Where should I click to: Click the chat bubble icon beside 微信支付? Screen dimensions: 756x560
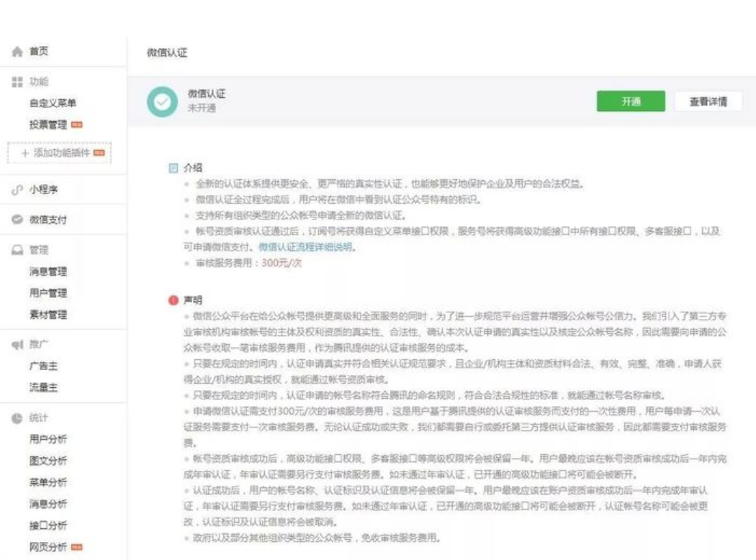[x=17, y=220]
